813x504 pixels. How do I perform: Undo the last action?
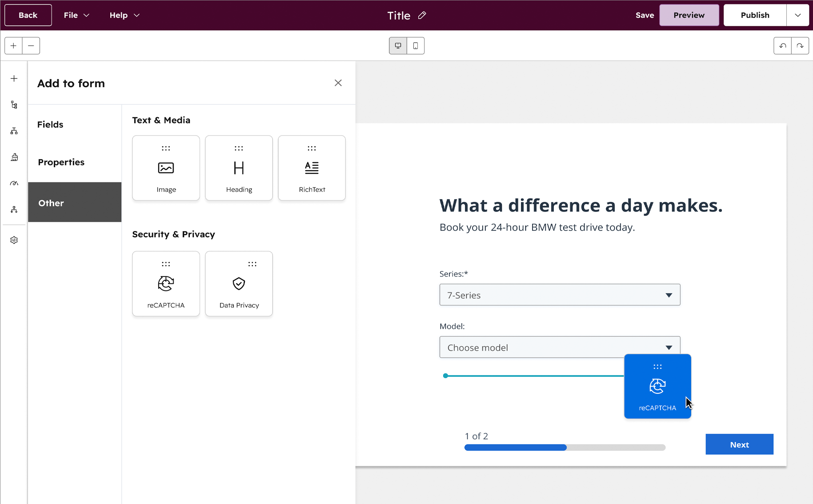(x=782, y=46)
